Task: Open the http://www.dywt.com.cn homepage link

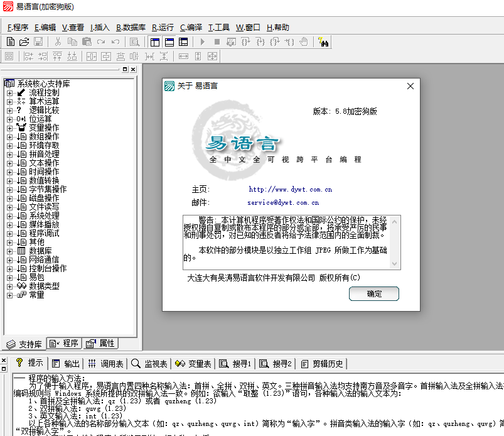Action: pos(290,189)
